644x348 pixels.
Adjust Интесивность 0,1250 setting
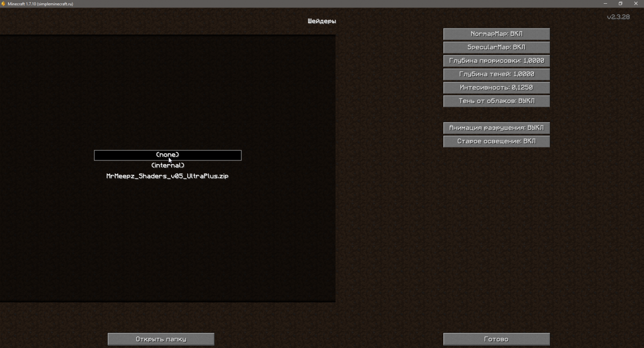coord(496,87)
